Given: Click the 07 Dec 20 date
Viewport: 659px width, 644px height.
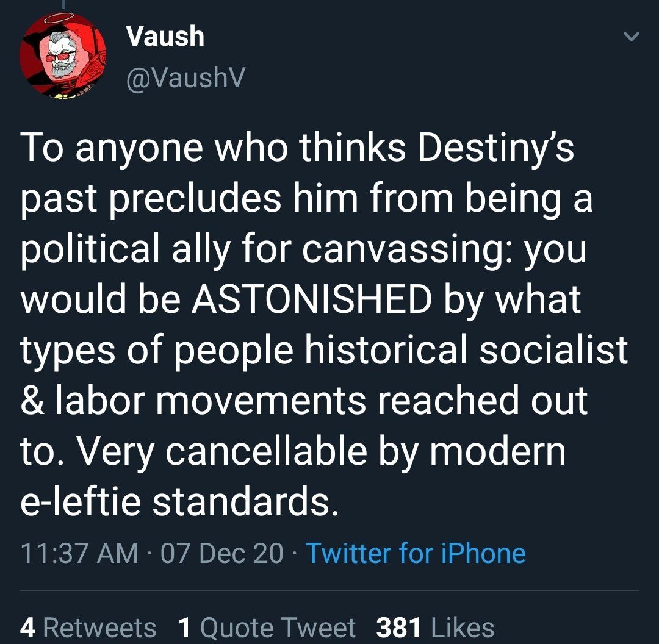Looking at the screenshot, I should tap(223, 553).
